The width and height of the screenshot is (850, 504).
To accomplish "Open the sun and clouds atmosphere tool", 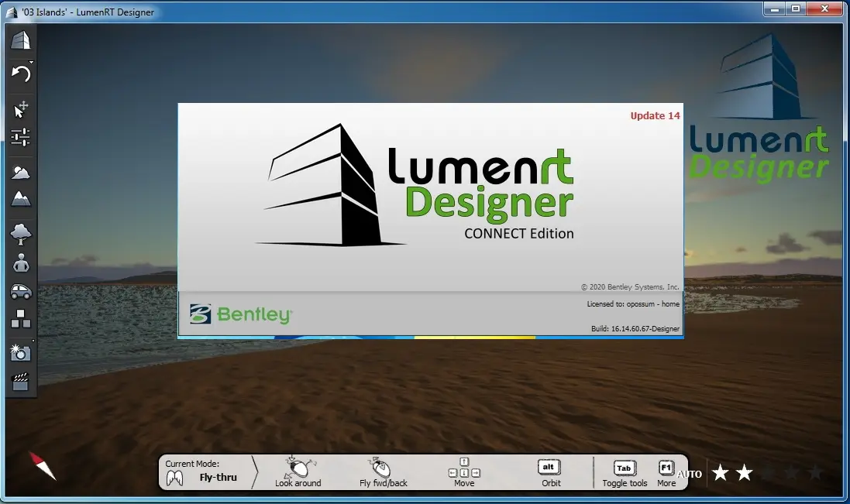I will (x=21, y=172).
